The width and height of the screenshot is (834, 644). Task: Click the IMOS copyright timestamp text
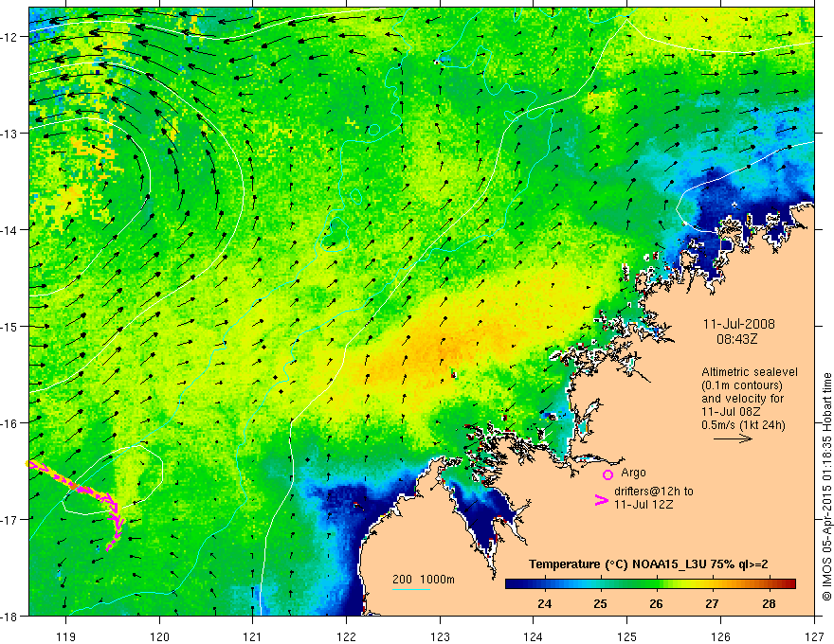[827, 487]
